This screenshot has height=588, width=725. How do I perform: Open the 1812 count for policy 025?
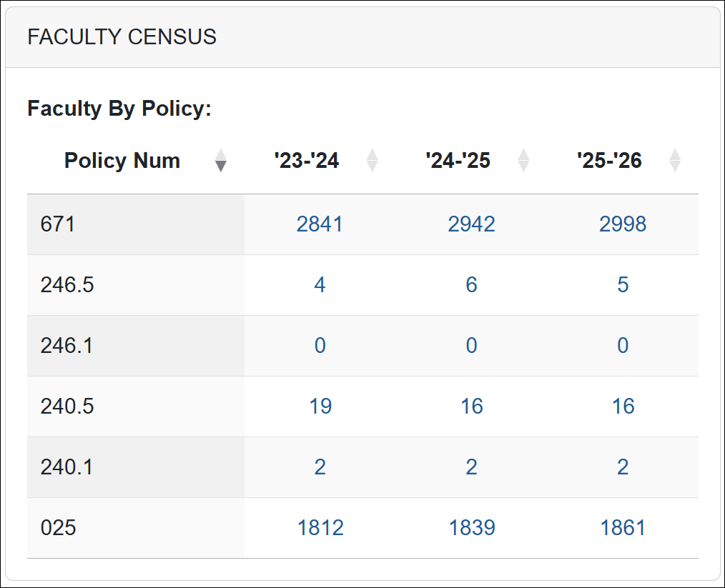(320, 528)
